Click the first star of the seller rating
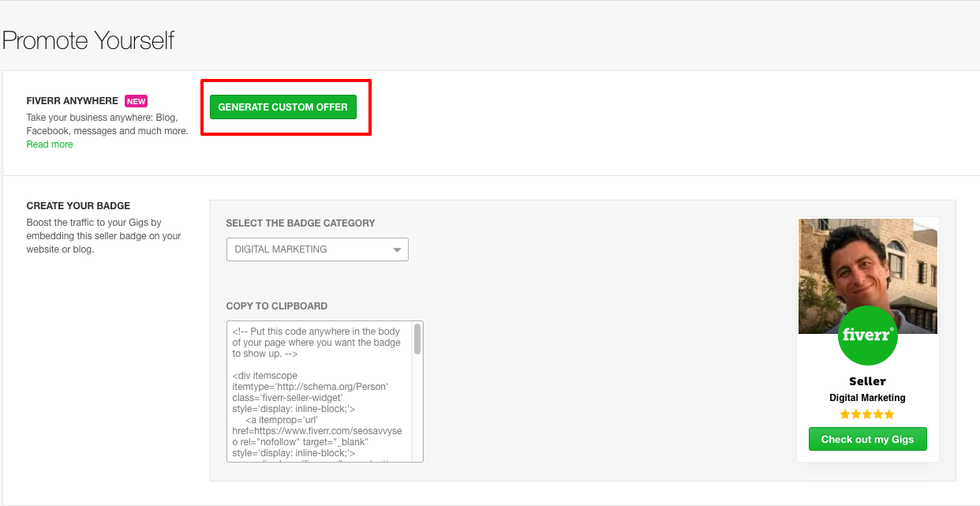The height and width of the screenshot is (506, 980). click(x=846, y=414)
